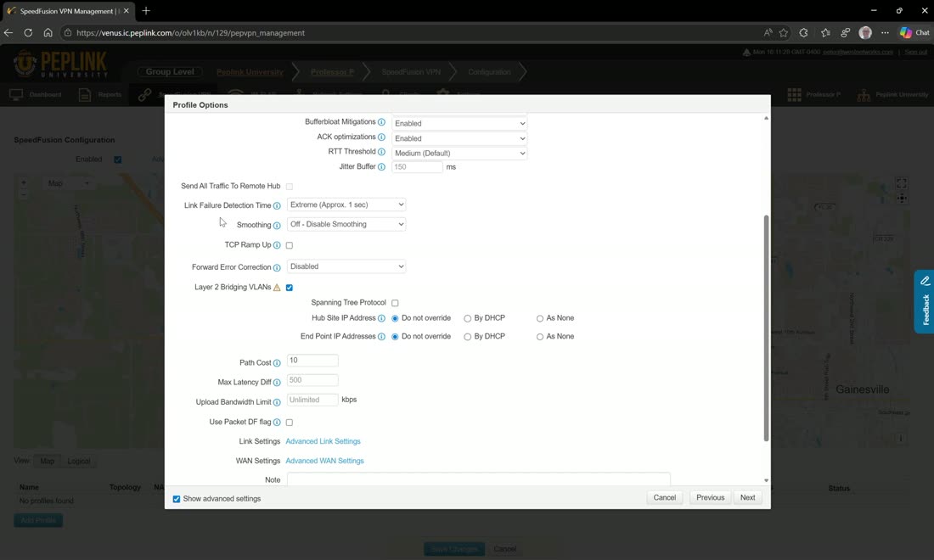The height and width of the screenshot is (560, 934).
Task: Open info icon for End Point IP Addresses
Action: tap(381, 337)
